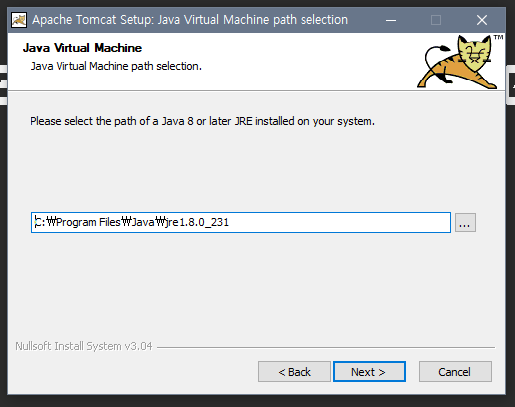Focus the JRE path input field

point(241,222)
